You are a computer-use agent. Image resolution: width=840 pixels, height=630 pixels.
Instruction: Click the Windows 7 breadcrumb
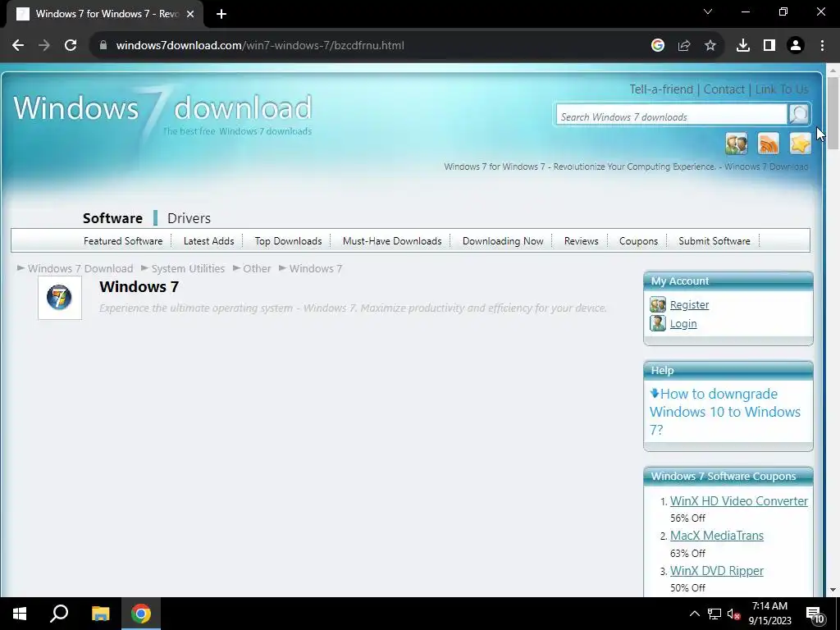(316, 268)
